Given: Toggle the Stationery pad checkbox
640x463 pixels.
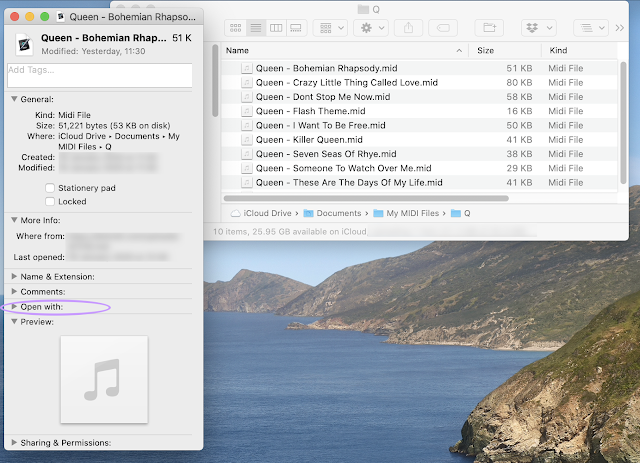Looking at the screenshot, I should point(50,188).
